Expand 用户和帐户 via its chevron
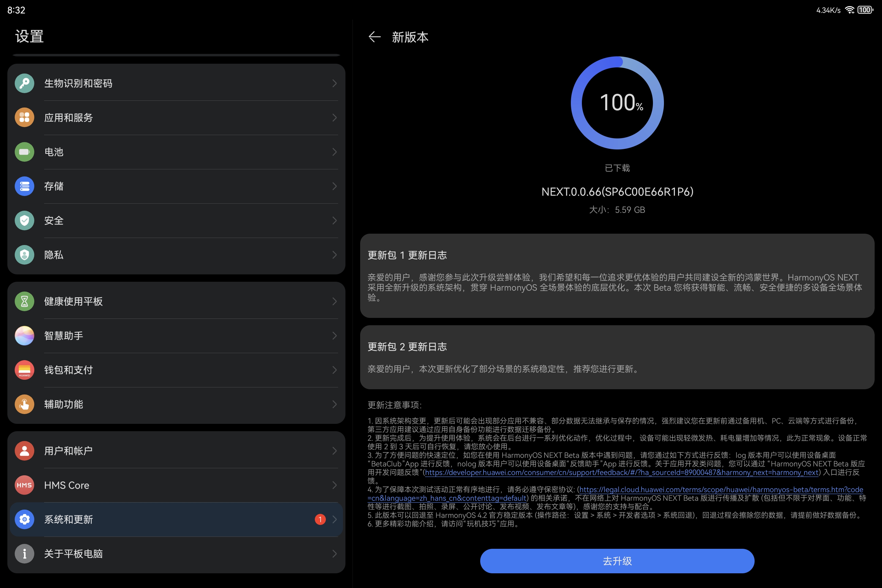882x588 pixels. click(x=334, y=451)
